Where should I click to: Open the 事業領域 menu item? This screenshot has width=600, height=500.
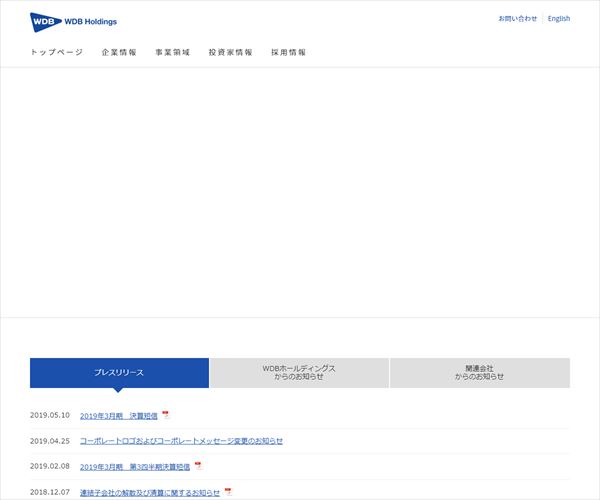point(173,52)
